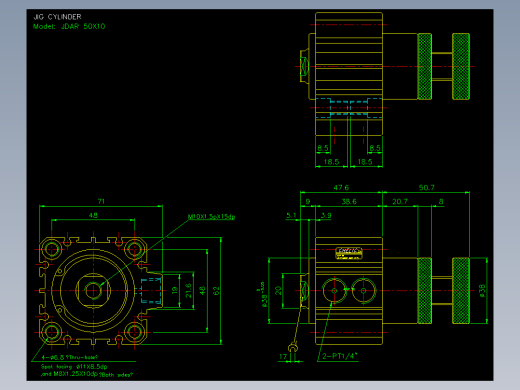This screenshot has width=520, height=390.
Task: Select the 4-ø6.8 thru-hole note
Action: pyautogui.click(x=70, y=357)
